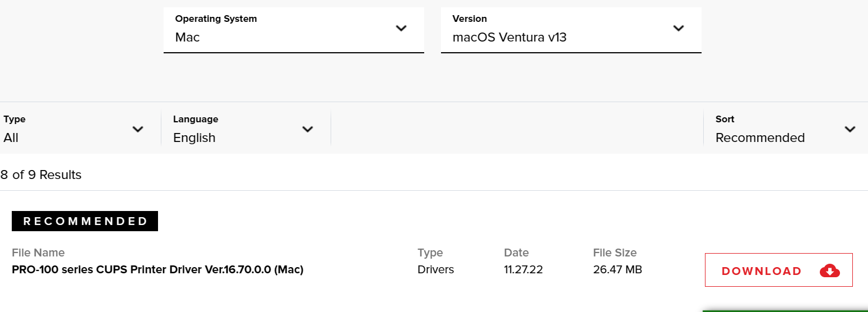Click the red cloud download icon
868x312 pixels.
(829, 271)
